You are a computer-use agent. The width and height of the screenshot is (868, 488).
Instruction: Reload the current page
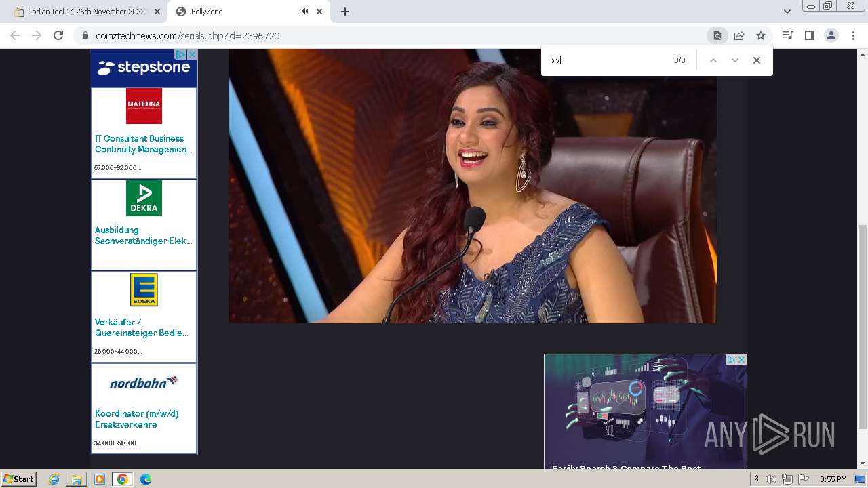click(58, 35)
